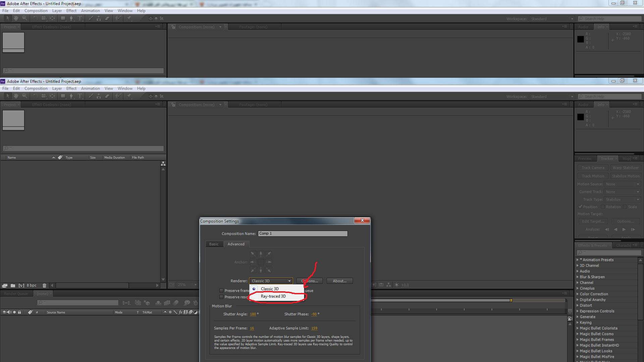This screenshot has height=362, width=644.
Task: Click Interpret Footage icon at Project panel bottom
Action: (5, 286)
